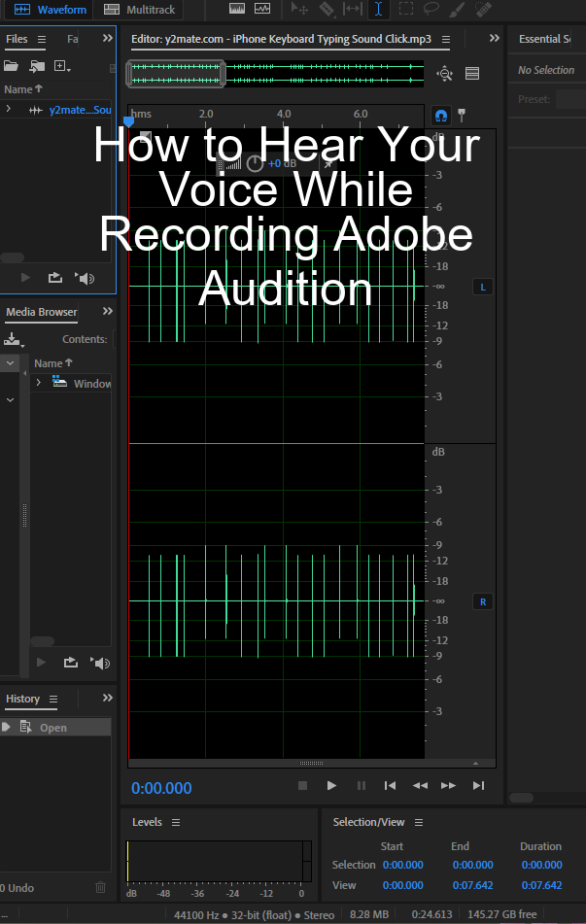Toggle Loop Playback in Media Browser

click(71, 663)
